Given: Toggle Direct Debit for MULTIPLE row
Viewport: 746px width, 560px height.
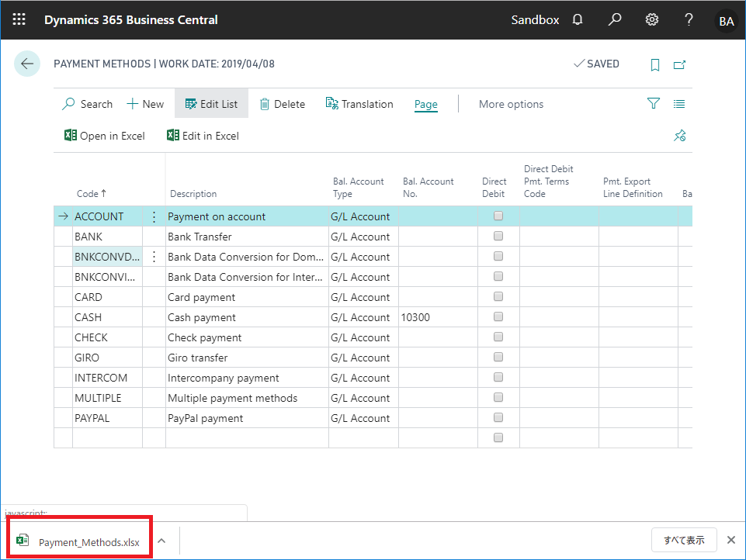Looking at the screenshot, I should click(x=498, y=397).
